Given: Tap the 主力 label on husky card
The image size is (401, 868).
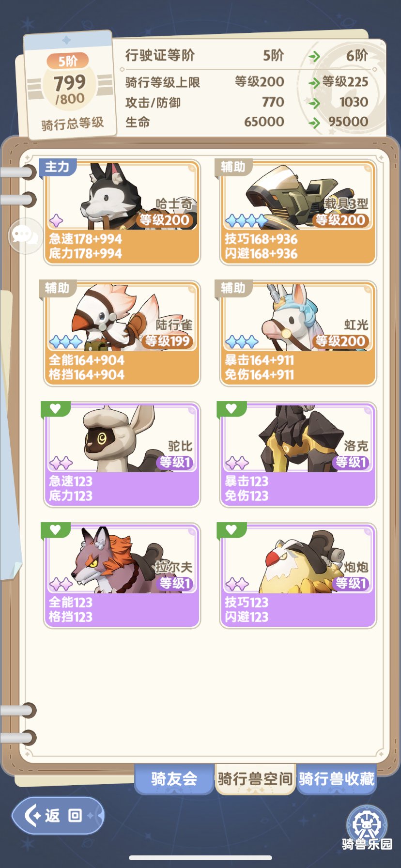Looking at the screenshot, I should pyautogui.click(x=57, y=167).
